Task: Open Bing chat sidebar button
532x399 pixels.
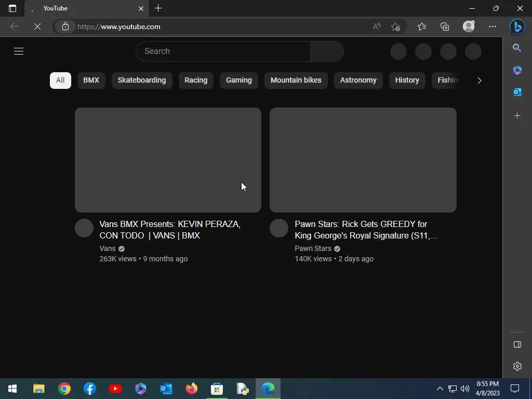Action: pyautogui.click(x=517, y=26)
